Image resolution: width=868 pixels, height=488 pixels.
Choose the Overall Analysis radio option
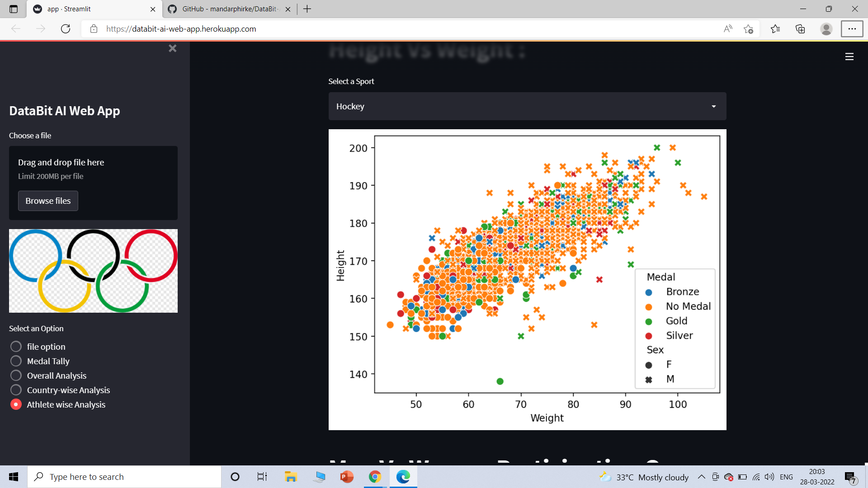16,375
